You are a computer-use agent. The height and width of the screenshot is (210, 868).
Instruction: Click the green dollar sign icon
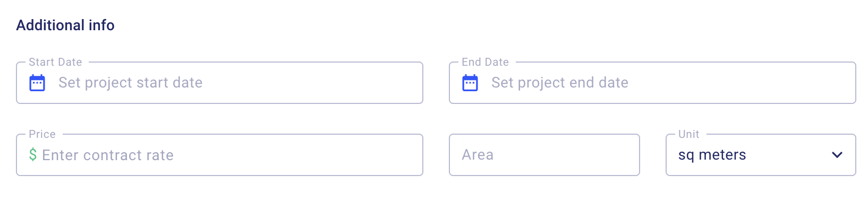[x=33, y=155]
